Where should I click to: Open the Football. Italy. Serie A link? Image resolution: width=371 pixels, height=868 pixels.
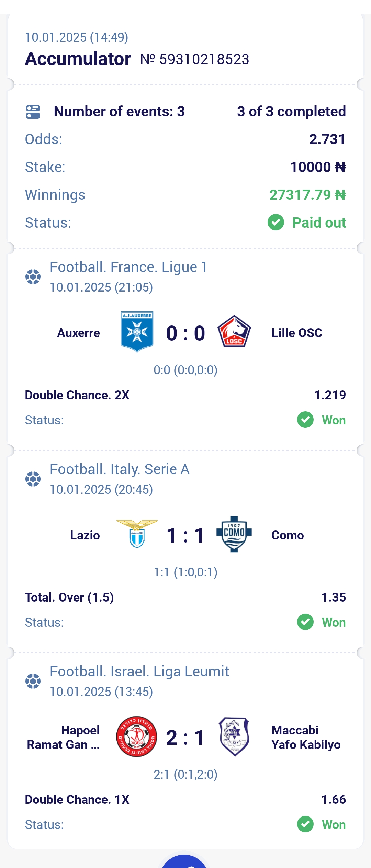120,469
